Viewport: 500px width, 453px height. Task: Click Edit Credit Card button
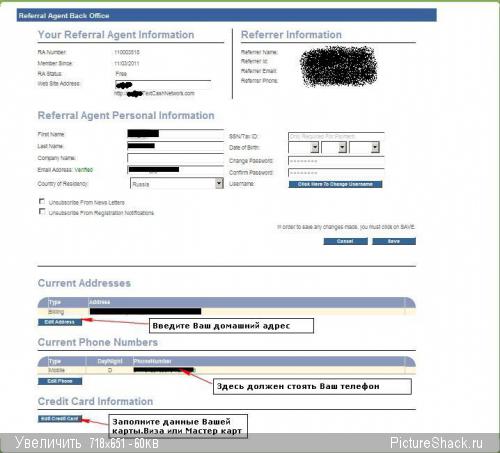60,419
